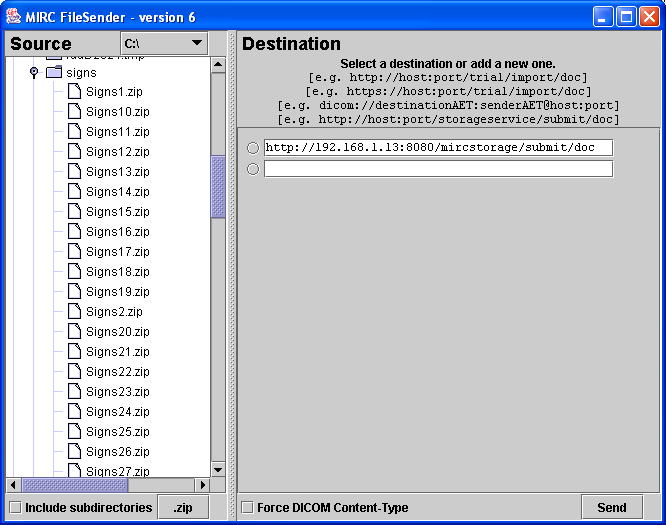Click the MIRC FileSender title bar icon

tap(14, 17)
